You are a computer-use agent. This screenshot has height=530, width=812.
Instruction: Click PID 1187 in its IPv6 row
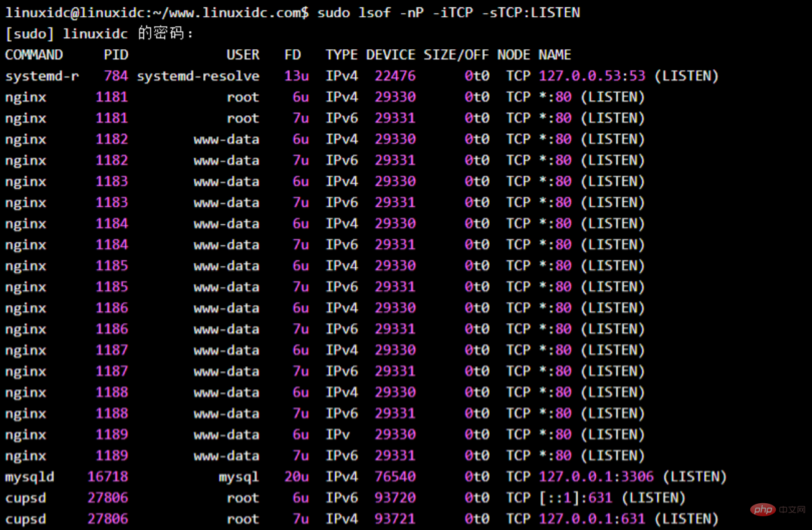(112, 371)
